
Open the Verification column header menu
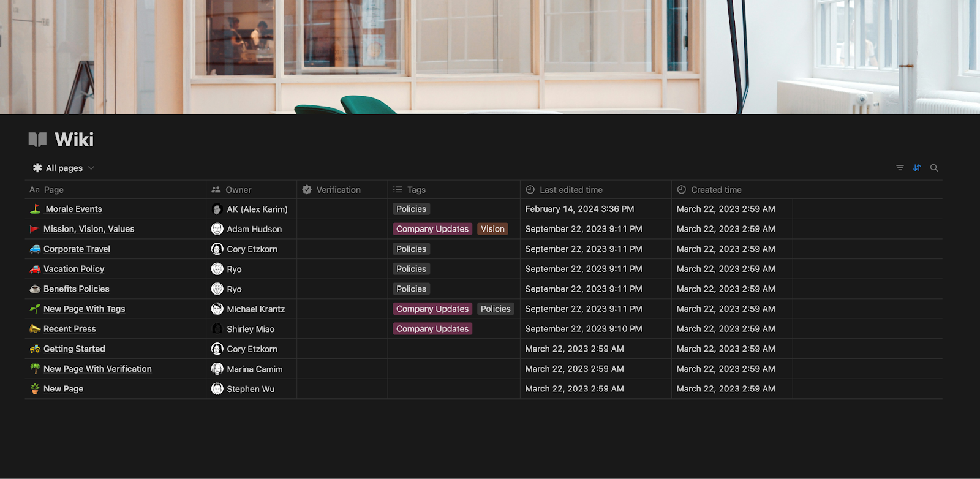338,190
